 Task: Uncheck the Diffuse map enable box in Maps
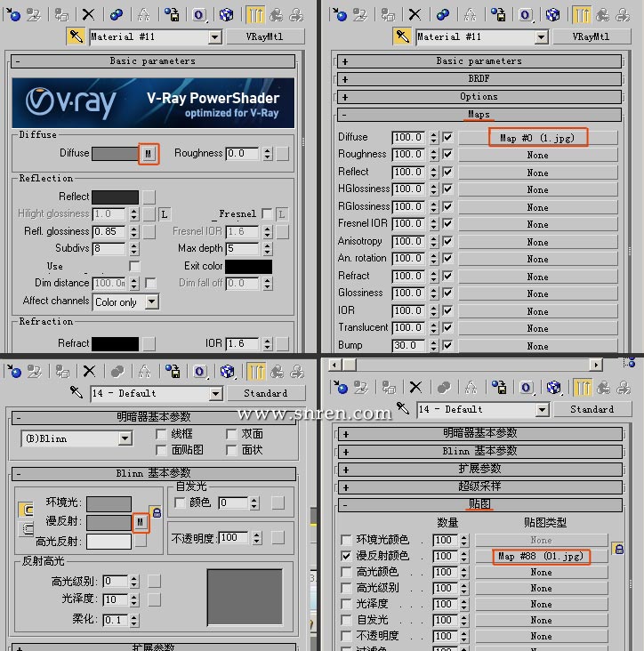pos(447,138)
